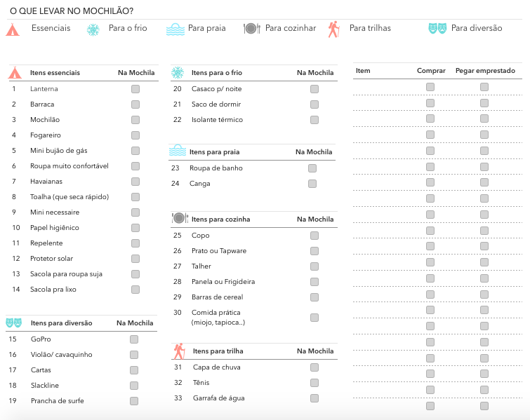The height and width of the screenshot is (420, 530).
Task: Tick Prancha de surfe checkbox
Action: pos(134,401)
